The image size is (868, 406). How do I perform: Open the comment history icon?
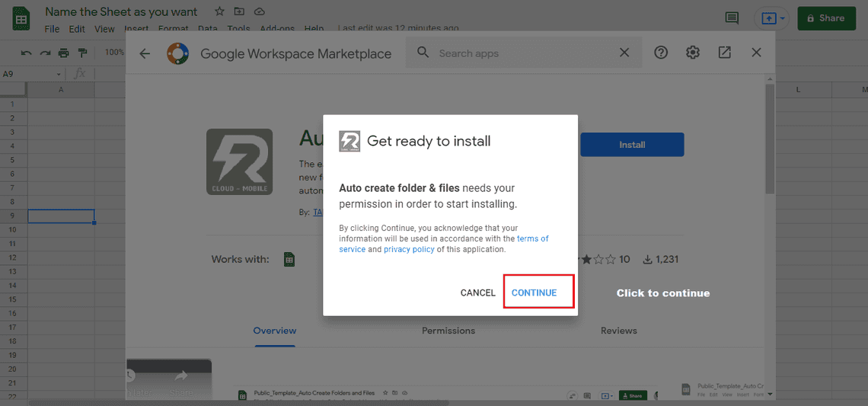pyautogui.click(x=732, y=18)
